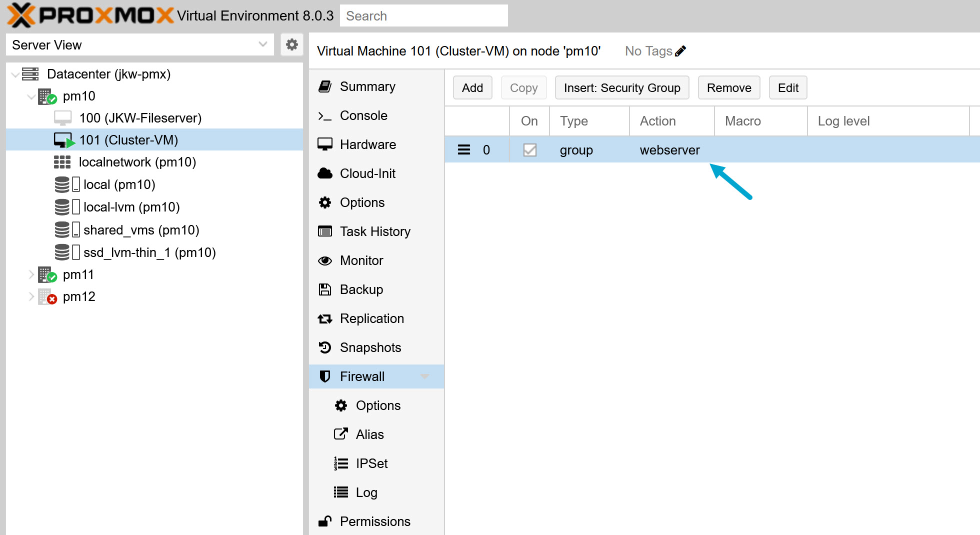
Task: Open the Snapshots panel
Action: coord(325,347)
